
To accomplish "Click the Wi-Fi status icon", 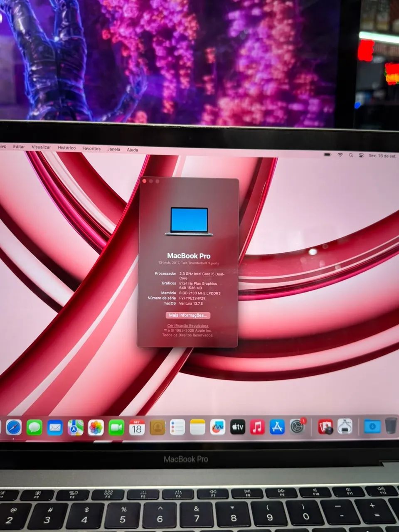I will click(x=340, y=155).
